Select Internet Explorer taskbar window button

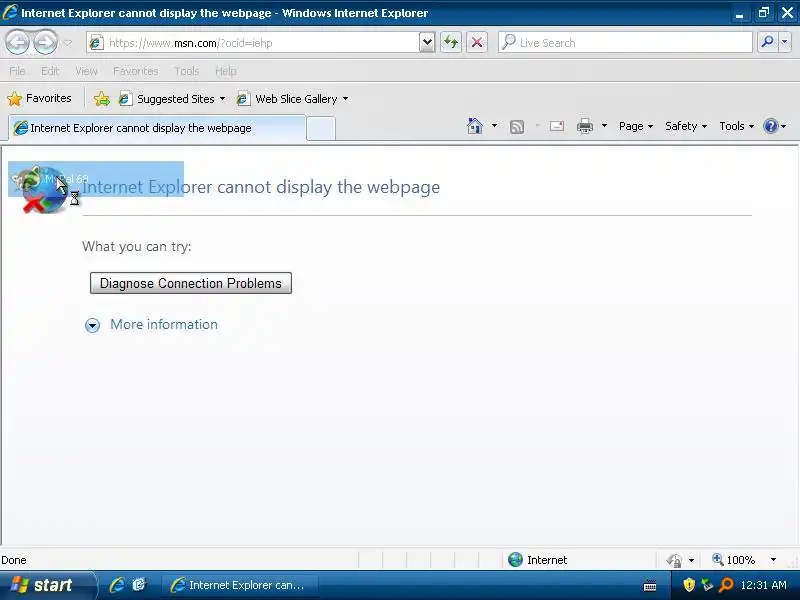(x=240, y=585)
